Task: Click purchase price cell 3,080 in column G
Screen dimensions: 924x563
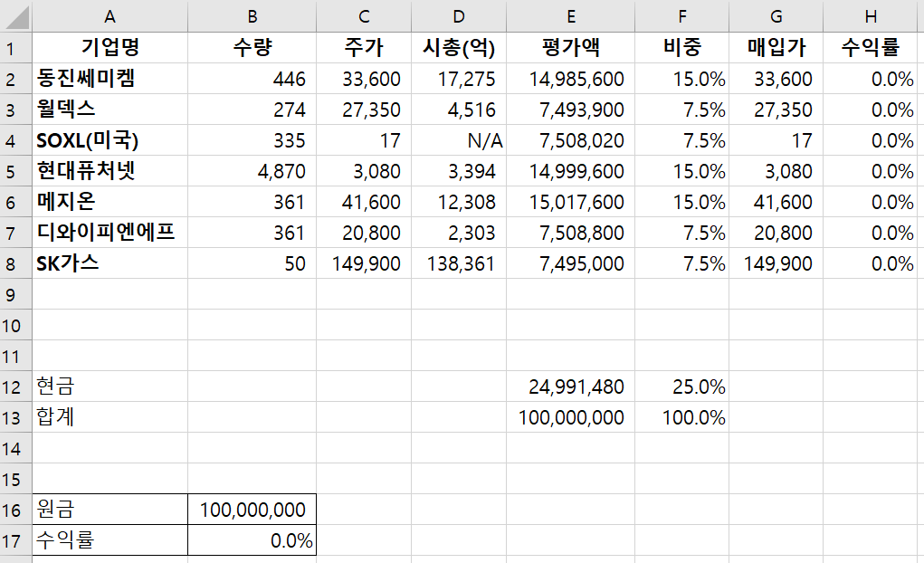Action: pos(776,171)
